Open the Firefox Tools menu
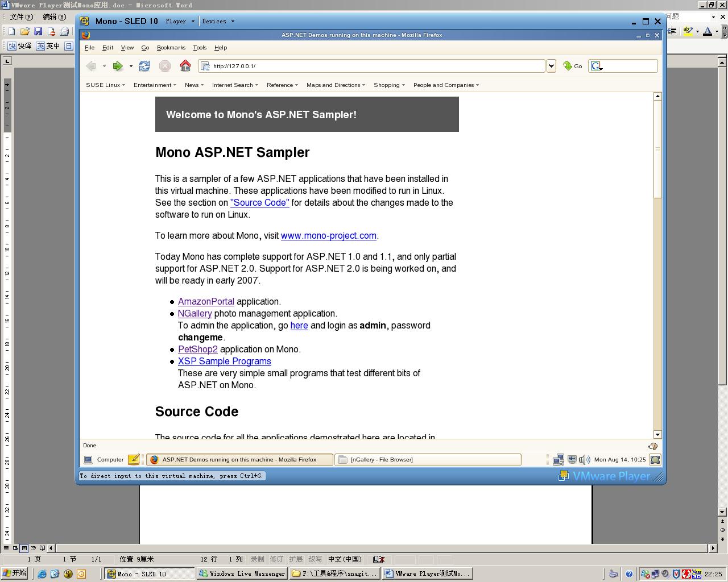This screenshot has height=582, width=728. 200,48
